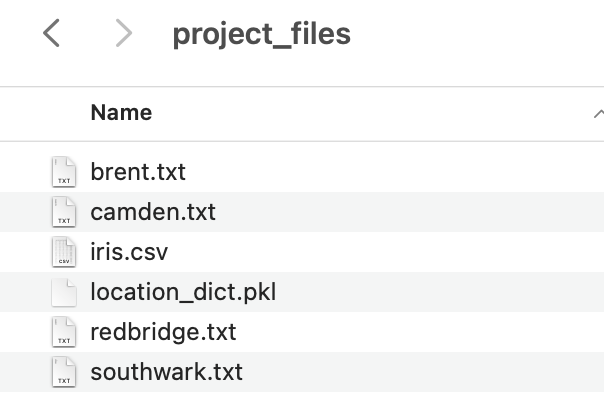Select the southwark.txt filename
This screenshot has width=604, height=420.
click(166, 372)
